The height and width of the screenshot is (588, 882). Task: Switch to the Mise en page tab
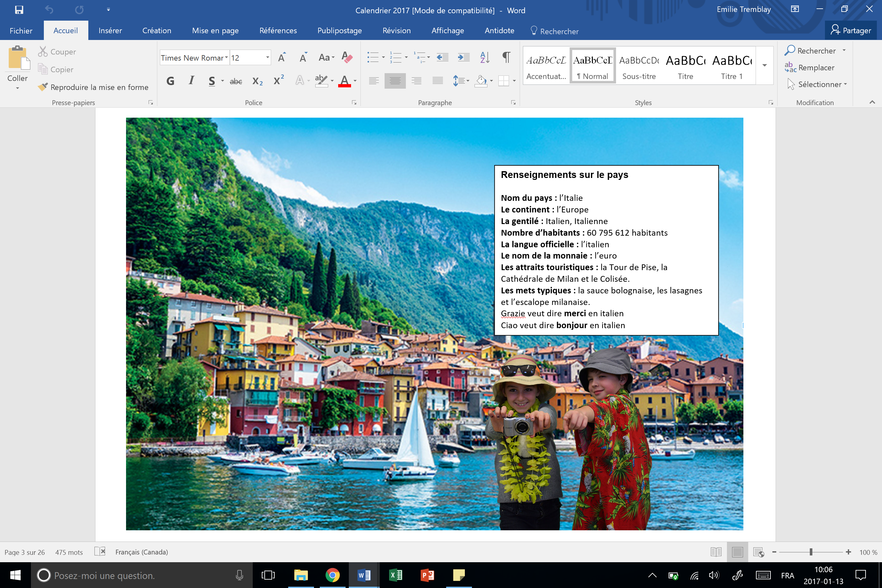215,31
